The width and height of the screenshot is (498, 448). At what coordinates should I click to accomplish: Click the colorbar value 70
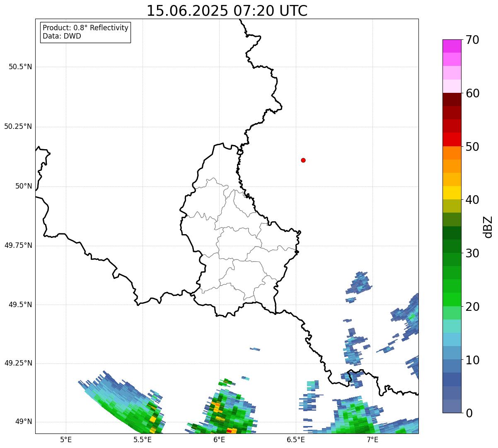pyautogui.click(x=472, y=40)
